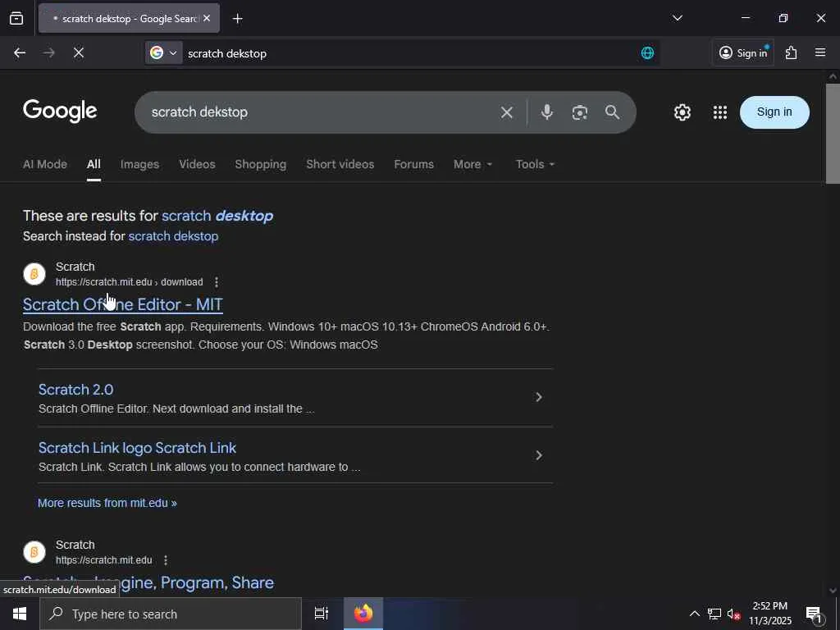Expand the More search filters dropdown
The height and width of the screenshot is (630, 840).
[472, 164]
